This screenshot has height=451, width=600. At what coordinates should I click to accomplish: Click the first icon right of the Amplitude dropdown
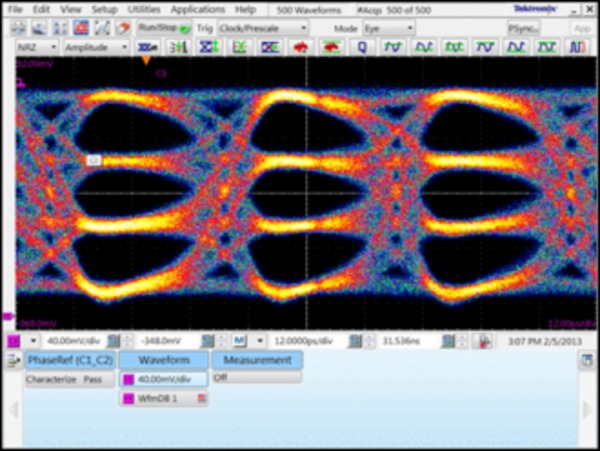[147, 47]
